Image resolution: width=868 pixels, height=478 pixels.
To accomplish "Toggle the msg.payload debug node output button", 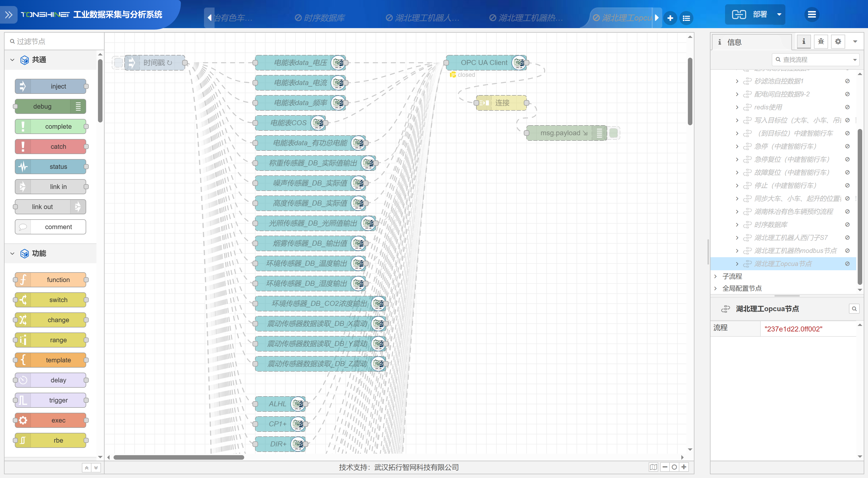I will [x=614, y=133].
